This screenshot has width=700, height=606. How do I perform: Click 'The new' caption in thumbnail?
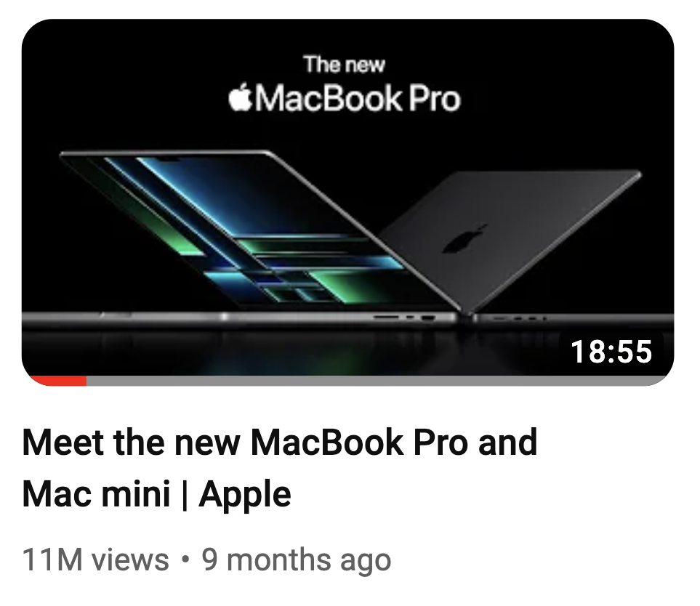tap(344, 64)
